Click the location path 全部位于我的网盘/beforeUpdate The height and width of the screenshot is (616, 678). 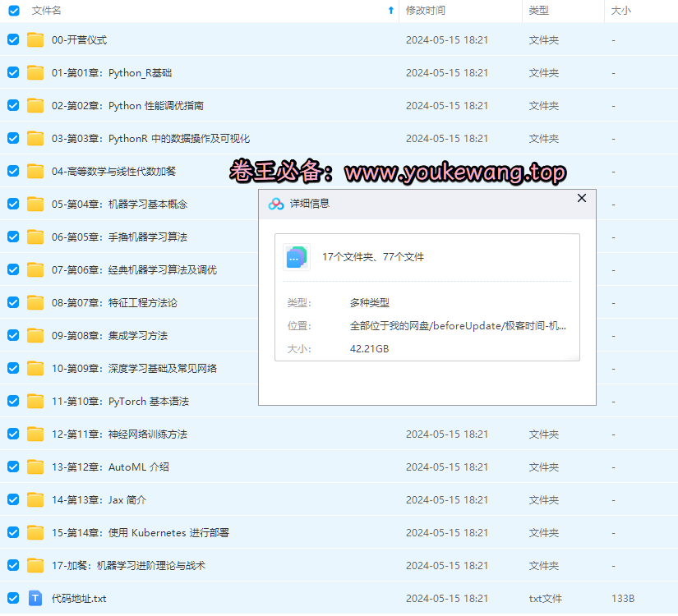pos(458,325)
